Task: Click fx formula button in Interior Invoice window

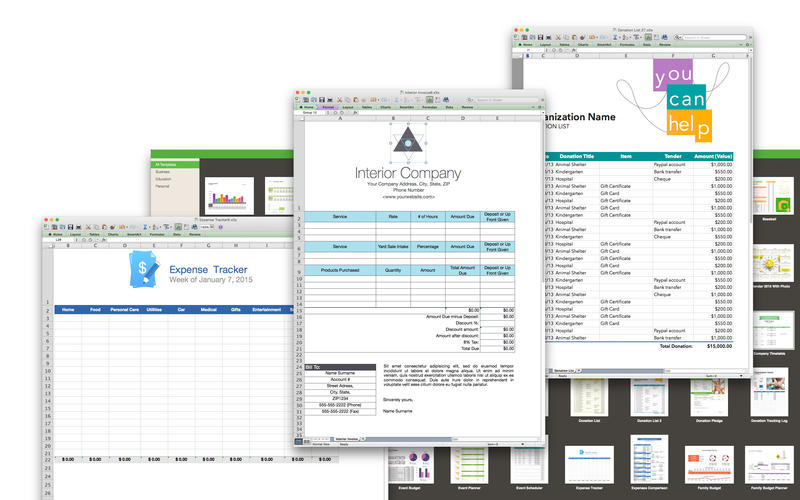Action: [x=356, y=113]
